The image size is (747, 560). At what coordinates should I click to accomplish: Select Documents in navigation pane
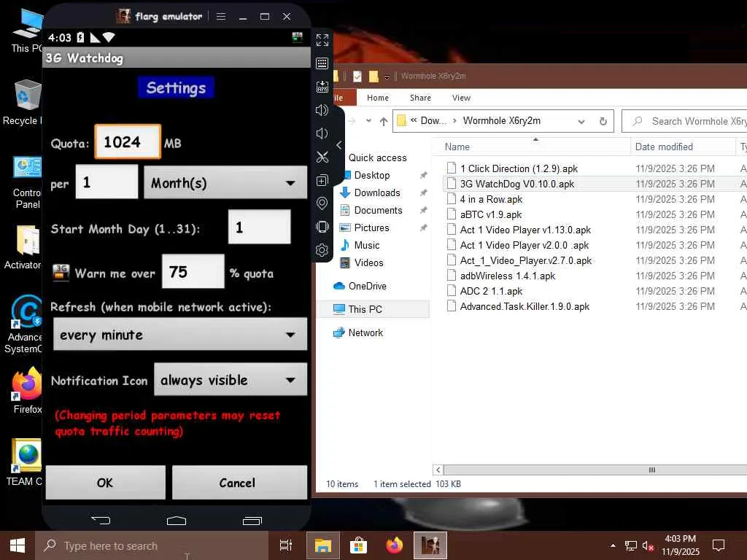pos(378,210)
